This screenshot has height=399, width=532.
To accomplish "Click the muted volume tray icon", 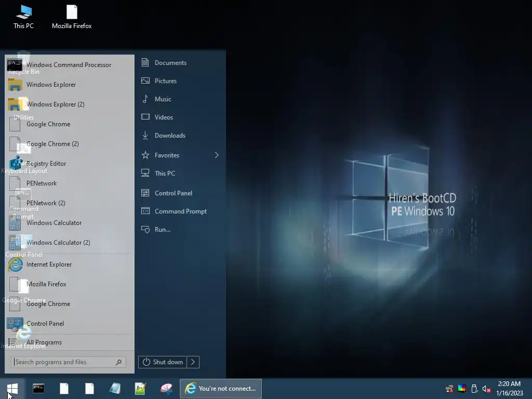I will 486,389.
